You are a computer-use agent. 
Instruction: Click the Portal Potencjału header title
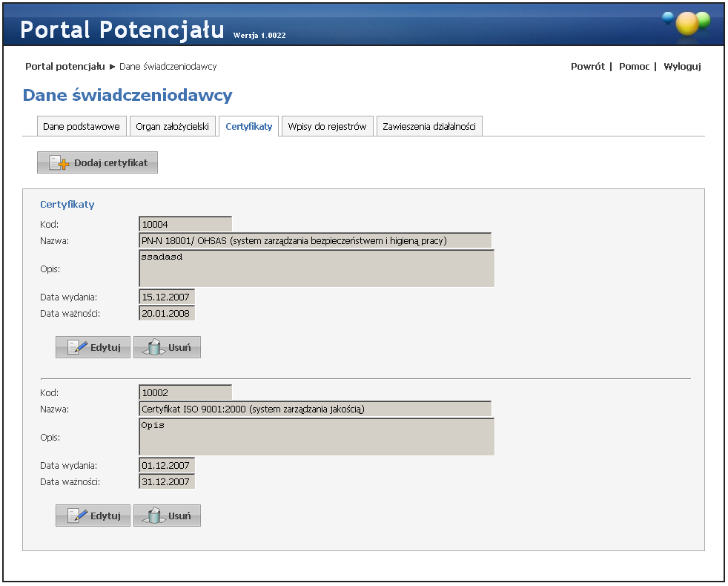122,29
